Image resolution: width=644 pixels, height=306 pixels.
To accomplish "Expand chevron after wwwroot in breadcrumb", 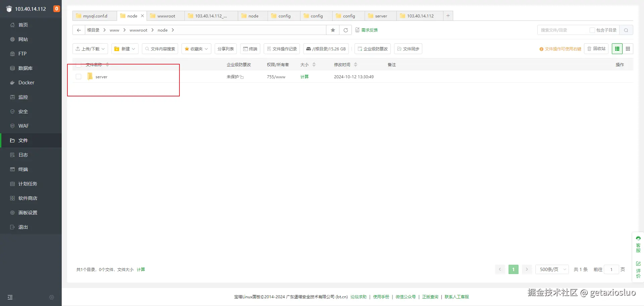I will click(x=152, y=30).
